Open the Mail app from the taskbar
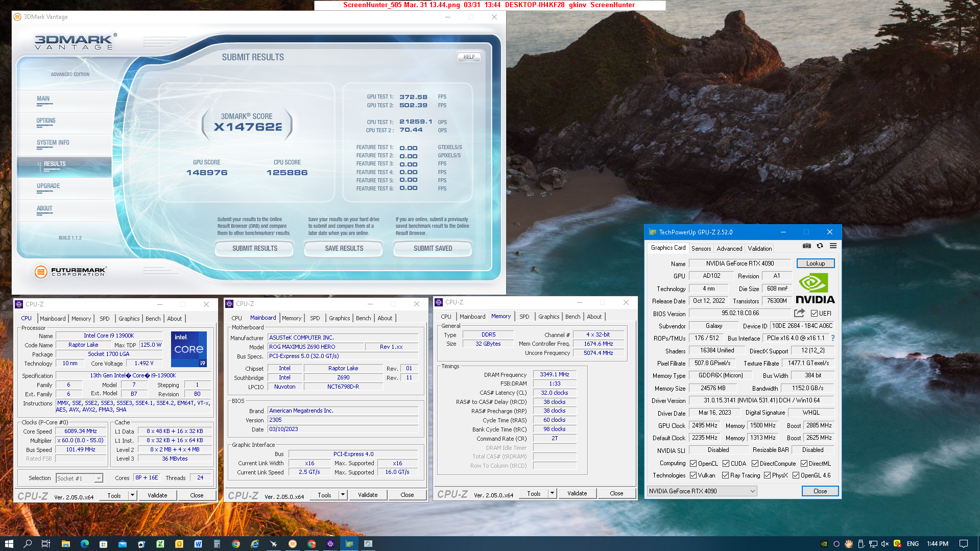 click(x=122, y=544)
